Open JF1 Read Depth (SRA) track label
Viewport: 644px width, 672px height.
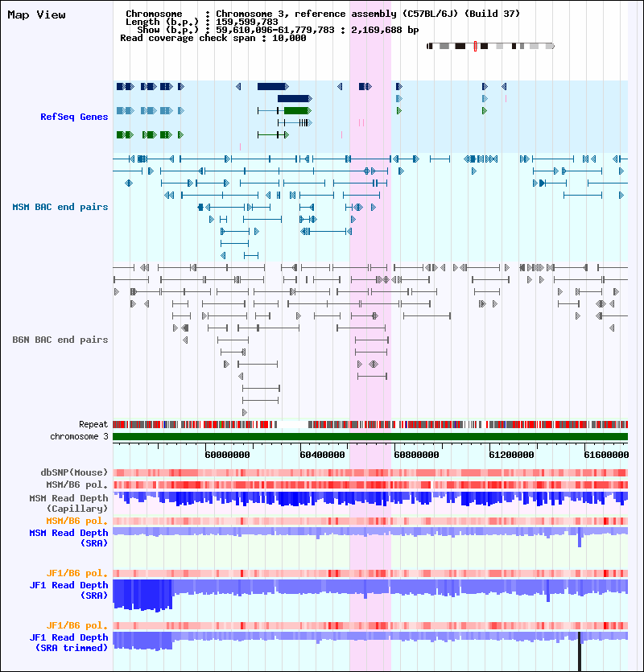[68, 590]
